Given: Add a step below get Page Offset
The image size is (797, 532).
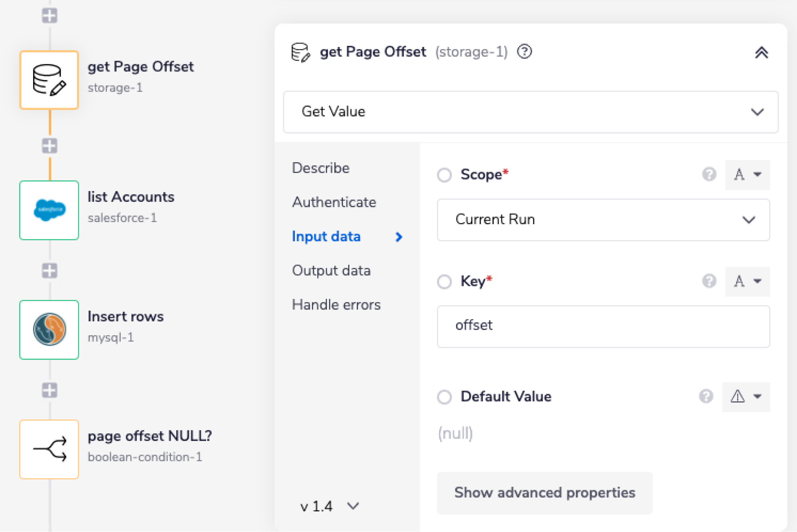Looking at the screenshot, I should [49, 146].
